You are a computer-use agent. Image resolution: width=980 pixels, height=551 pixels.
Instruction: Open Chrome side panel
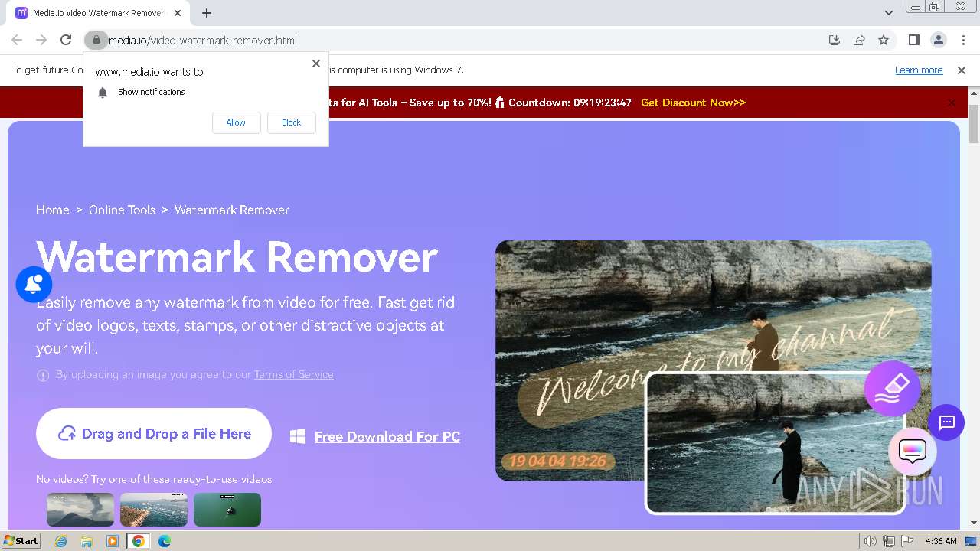click(x=913, y=40)
